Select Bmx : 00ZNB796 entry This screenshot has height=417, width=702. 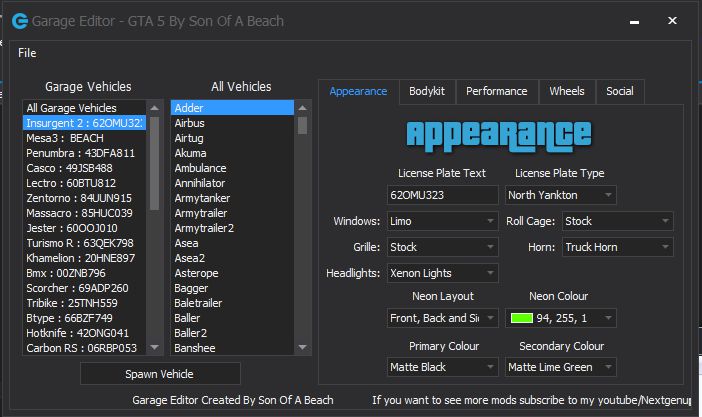[x=84, y=273]
